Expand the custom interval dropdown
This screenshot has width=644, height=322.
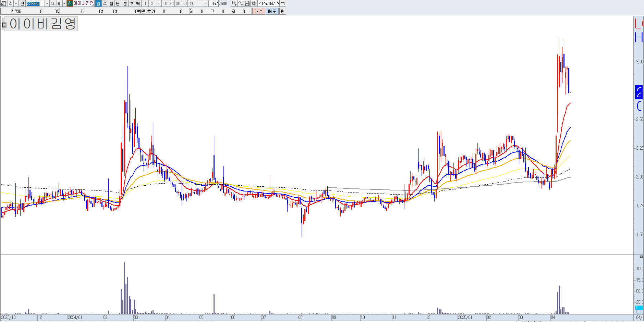coord(205,3)
